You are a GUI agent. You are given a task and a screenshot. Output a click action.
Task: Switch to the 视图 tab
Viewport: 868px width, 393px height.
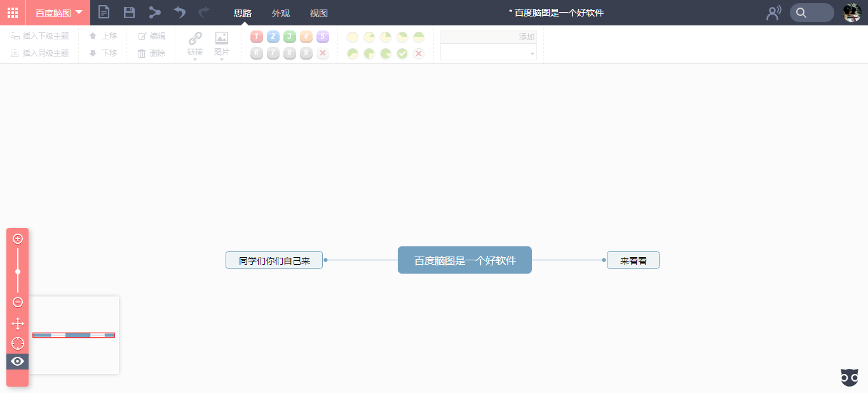pyautogui.click(x=319, y=13)
